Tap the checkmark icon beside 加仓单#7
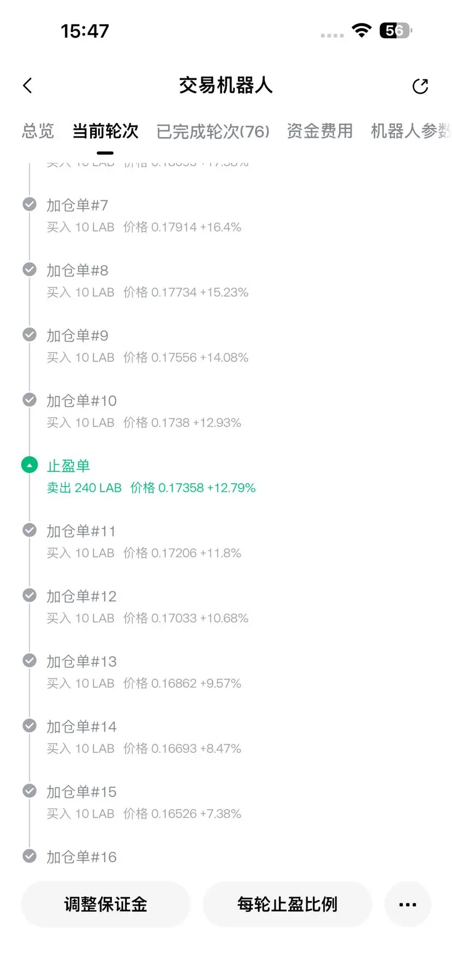The image size is (452, 980). tap(29, 204)
